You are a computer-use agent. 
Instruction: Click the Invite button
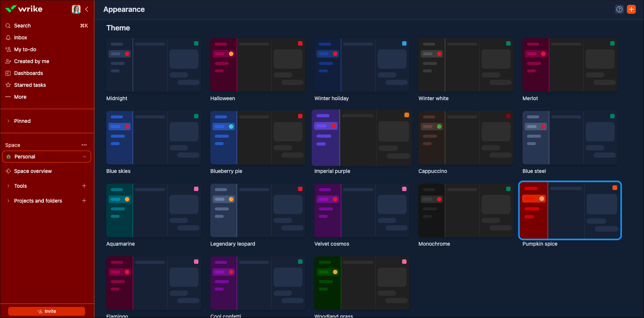(47, 311)
